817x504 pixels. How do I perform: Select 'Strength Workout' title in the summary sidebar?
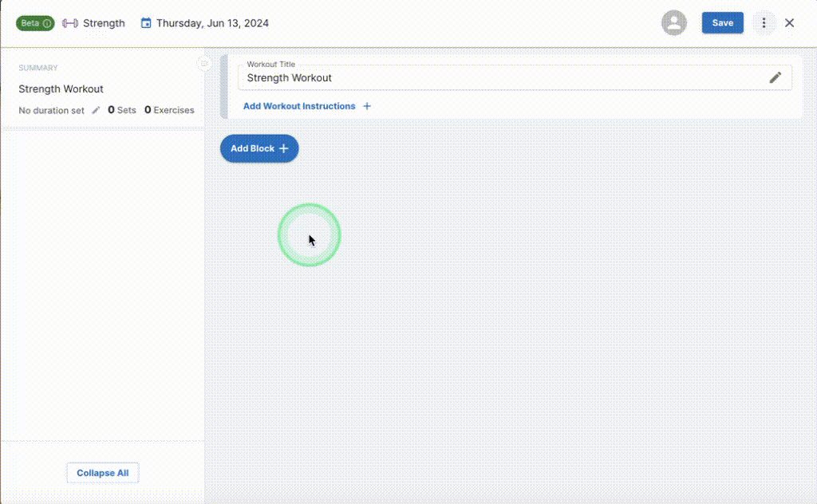coord(61,89)
